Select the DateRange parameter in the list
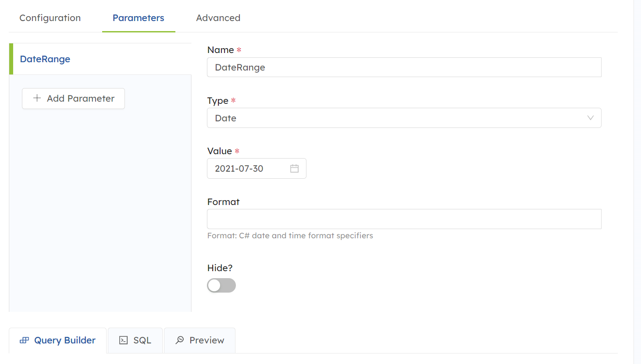 tap(45, 59)
